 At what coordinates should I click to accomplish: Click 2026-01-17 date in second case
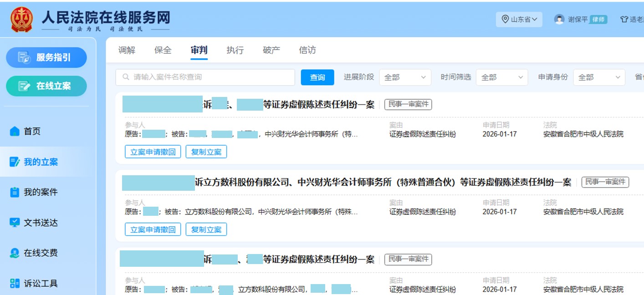coord(500,212)
